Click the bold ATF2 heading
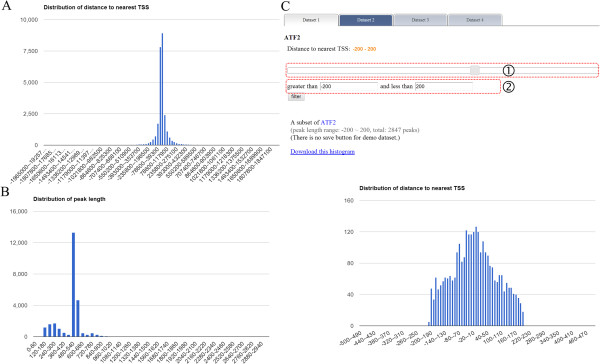This screenshot has height=364, width=600. click(x=292, y=38)
